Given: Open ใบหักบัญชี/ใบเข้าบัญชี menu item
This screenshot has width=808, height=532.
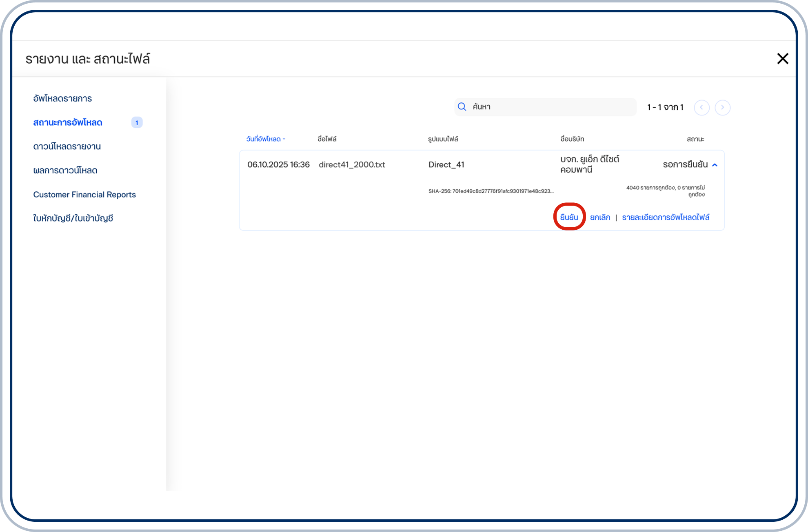Looking at the screenshot, I should pos(73,218).
